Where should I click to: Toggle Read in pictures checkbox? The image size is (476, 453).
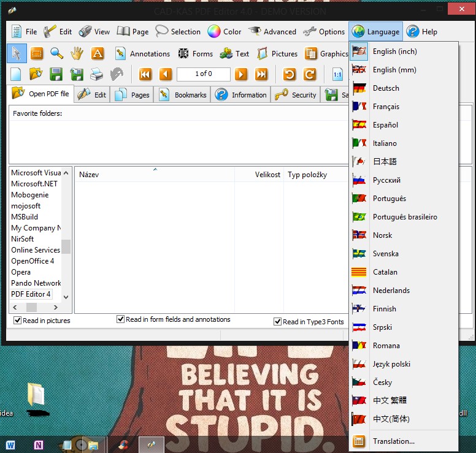[x=18, y=321]
